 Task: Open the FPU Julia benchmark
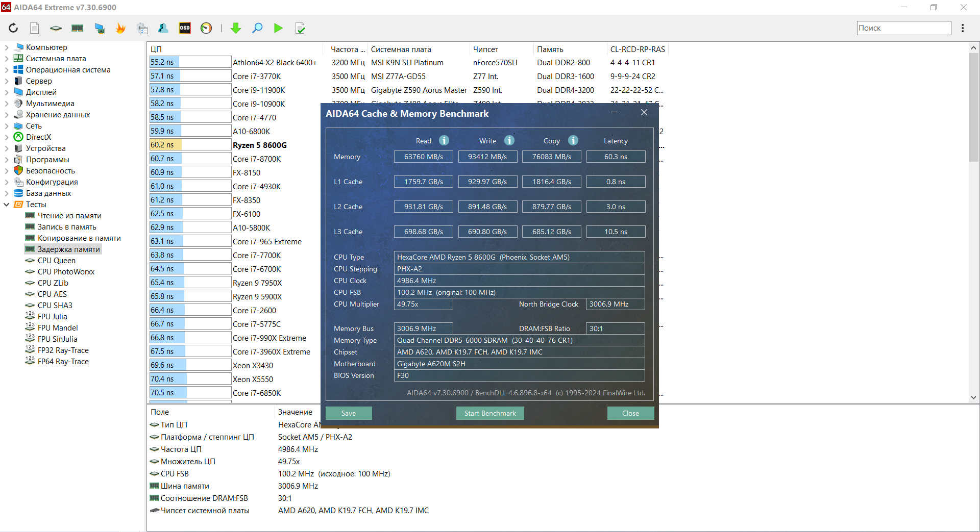pos(52,317)
